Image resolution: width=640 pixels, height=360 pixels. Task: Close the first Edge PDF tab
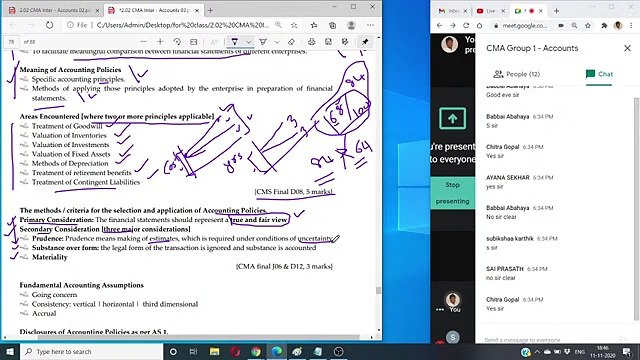pyautogui.click(x=97, y=11)
